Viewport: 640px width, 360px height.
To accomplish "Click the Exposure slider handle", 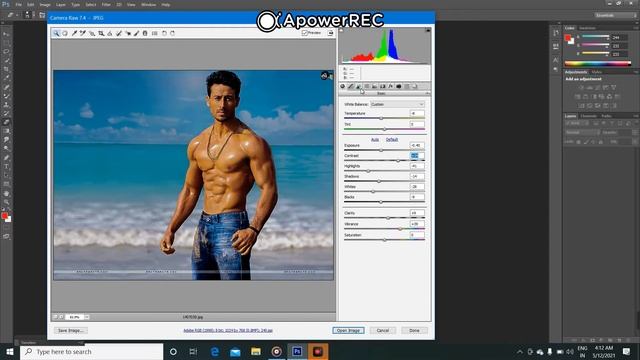I will (x=381, y=150).
